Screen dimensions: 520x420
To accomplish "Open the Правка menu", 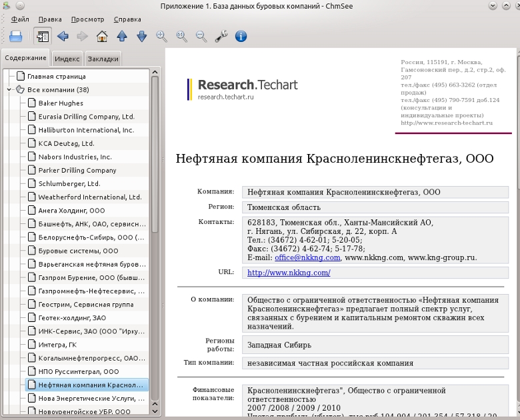I will click(50, 19).
